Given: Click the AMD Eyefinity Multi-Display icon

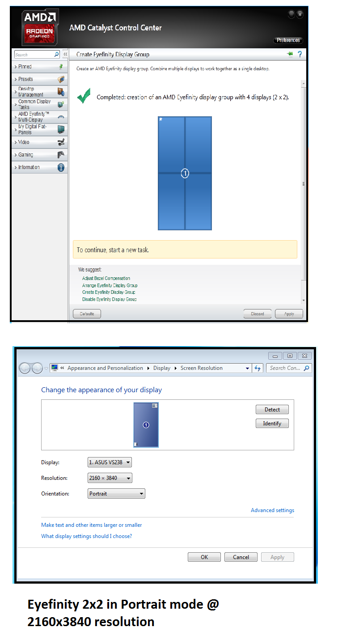Looking at the screenshot, I should pyautogui.click(x=61, y=117).
